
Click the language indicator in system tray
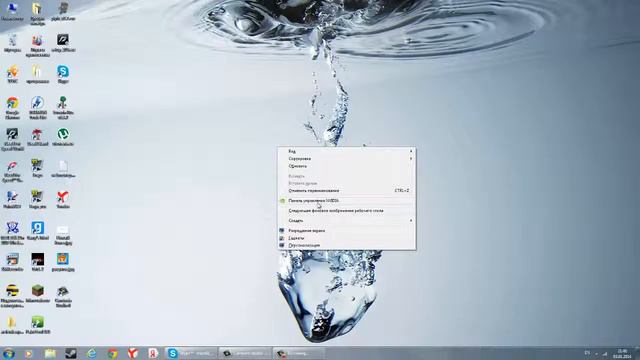(x=587, y=353)
